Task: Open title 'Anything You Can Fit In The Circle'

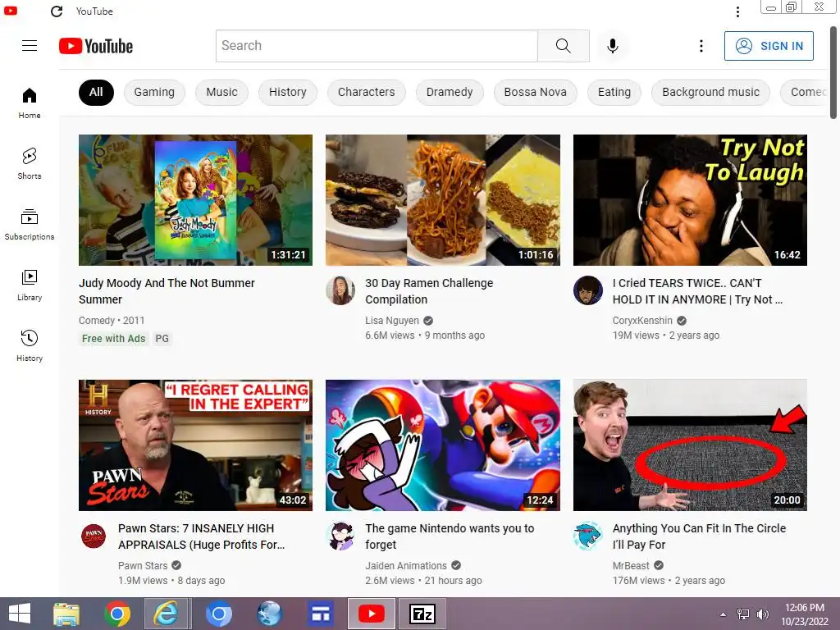Action: coord(699,536)
